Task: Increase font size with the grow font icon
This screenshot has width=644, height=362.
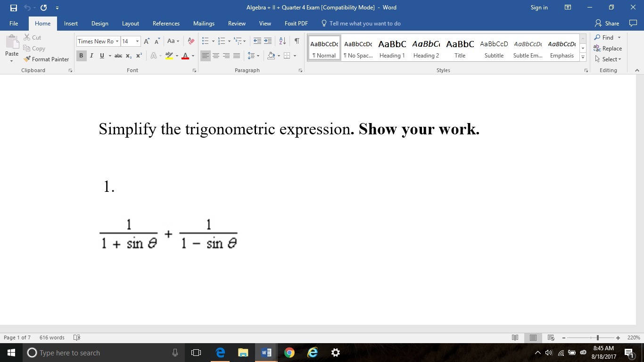Action: [147, 41]
